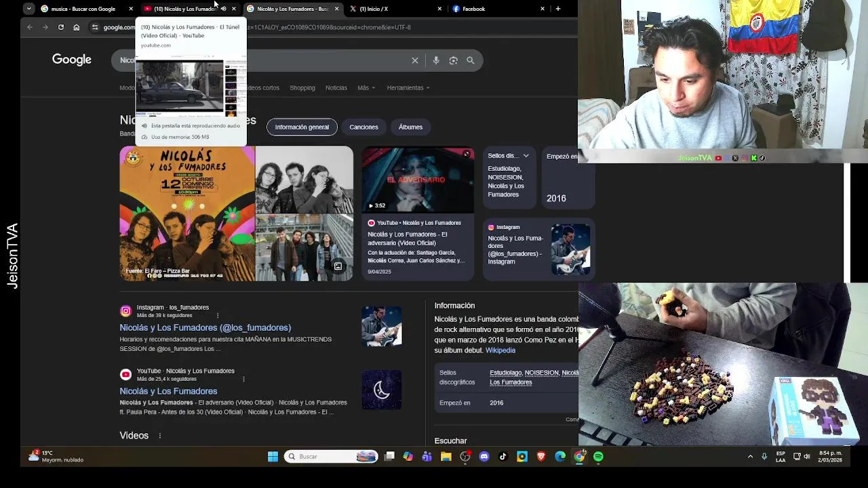Open the Windows Start menu
This screenshot has height=488, width=868.
[x=273, y=457]
